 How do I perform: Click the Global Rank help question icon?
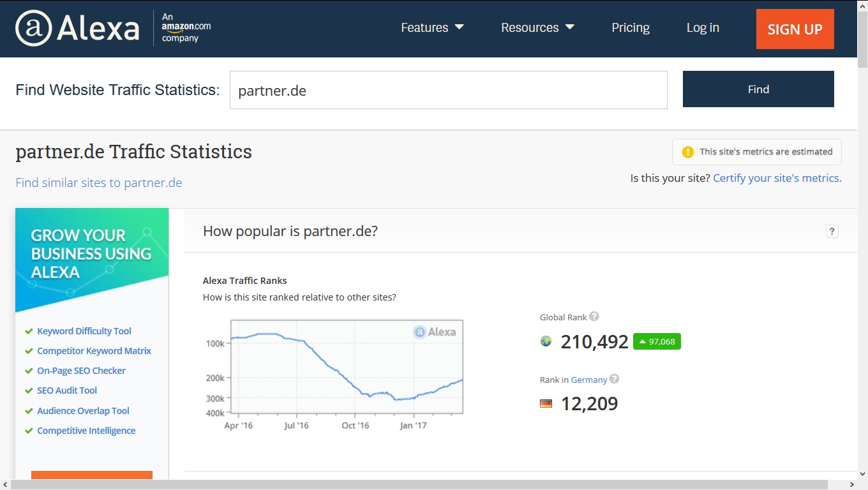(594, 316)
